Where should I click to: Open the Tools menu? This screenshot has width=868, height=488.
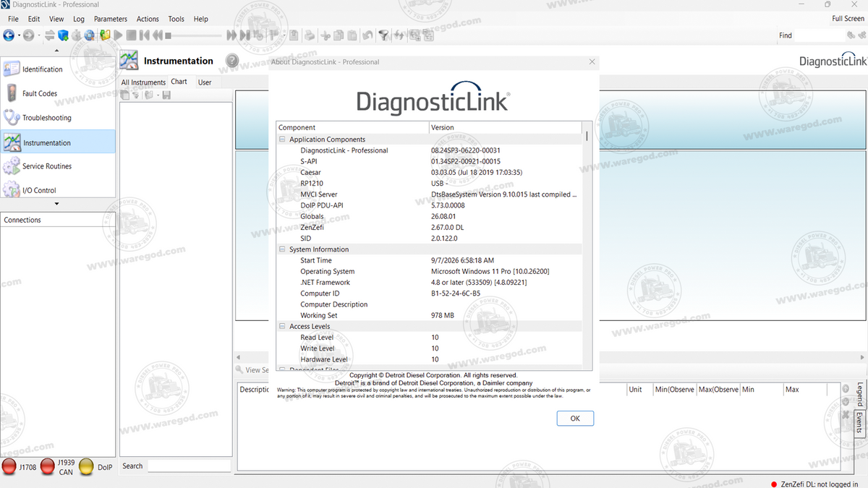point(176,19)
